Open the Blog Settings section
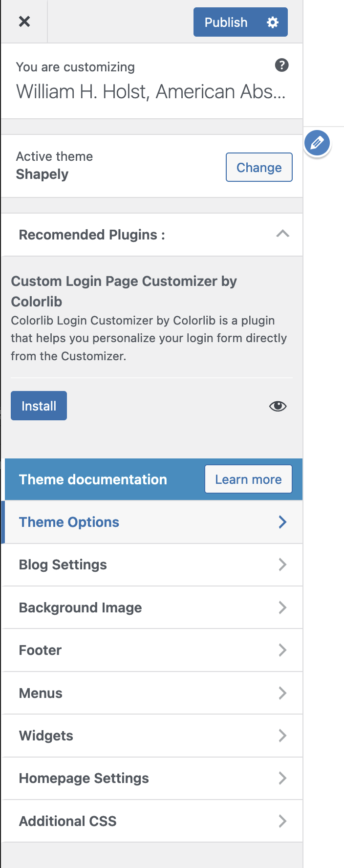This screenshot has width=344, height=868. click(63, 564)
